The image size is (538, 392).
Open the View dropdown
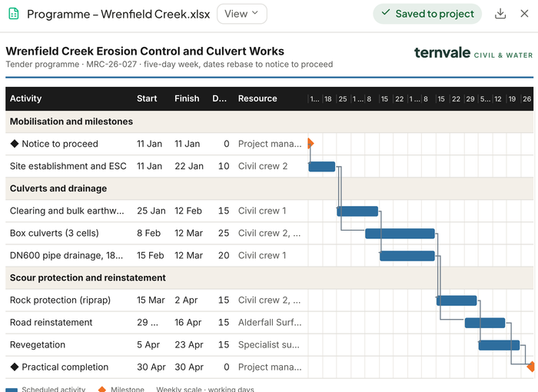[242, 14]
